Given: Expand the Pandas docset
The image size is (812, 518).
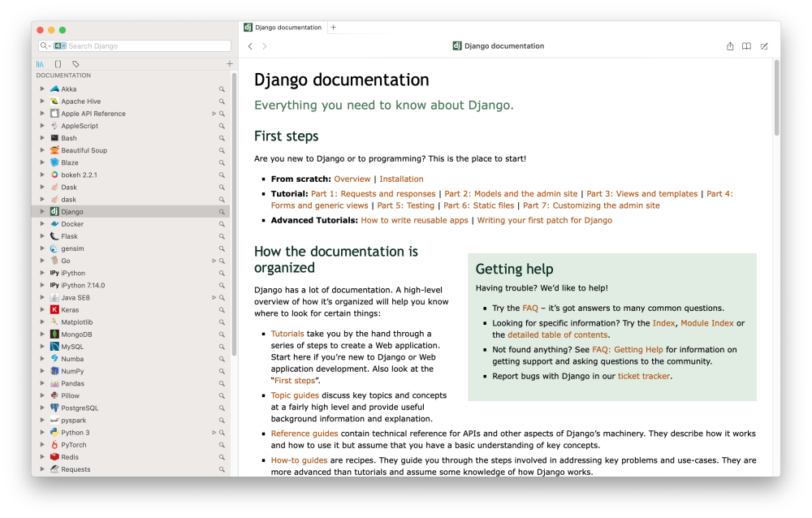Looking at the screenshot, I should pos(42,383).
